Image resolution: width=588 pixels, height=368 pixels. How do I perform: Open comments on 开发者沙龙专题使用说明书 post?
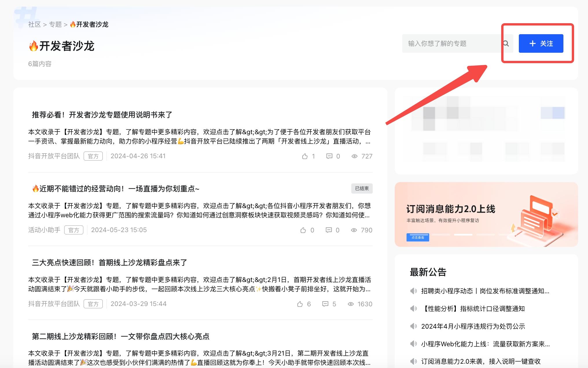pyautogui.click(x=329, y=156)
